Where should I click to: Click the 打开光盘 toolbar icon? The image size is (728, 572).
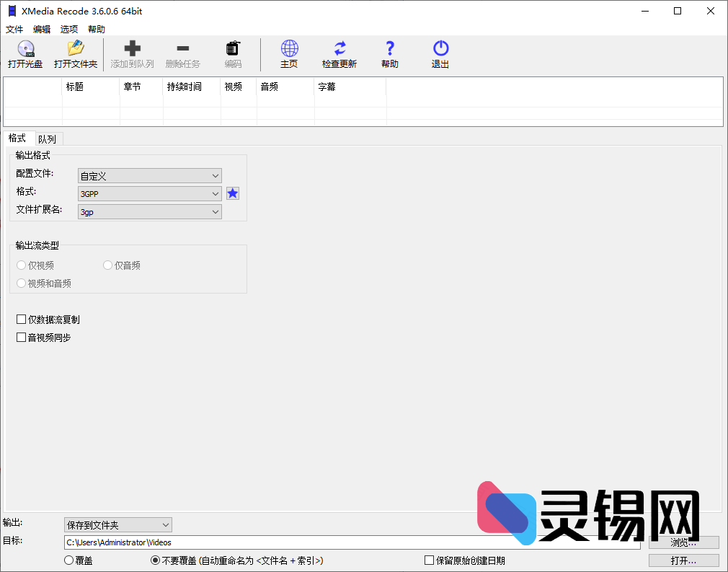point(25,54)
